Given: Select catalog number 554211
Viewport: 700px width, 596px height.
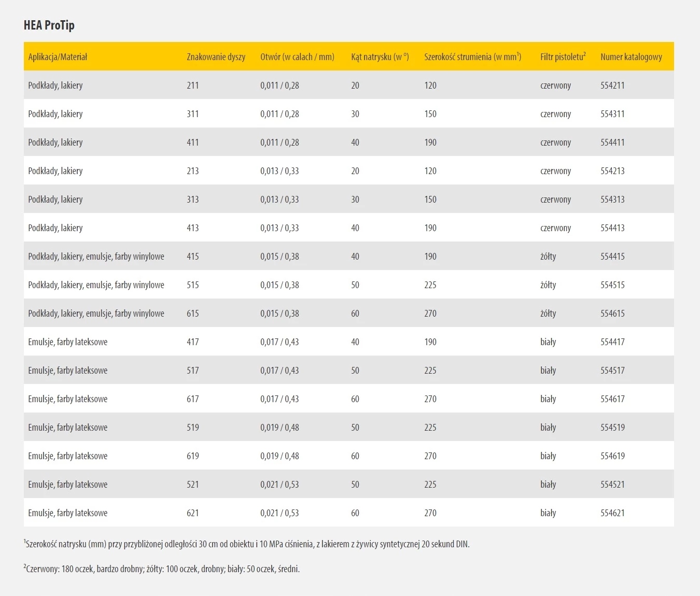Looking at the screenshot, I should (x=612, y=86).
